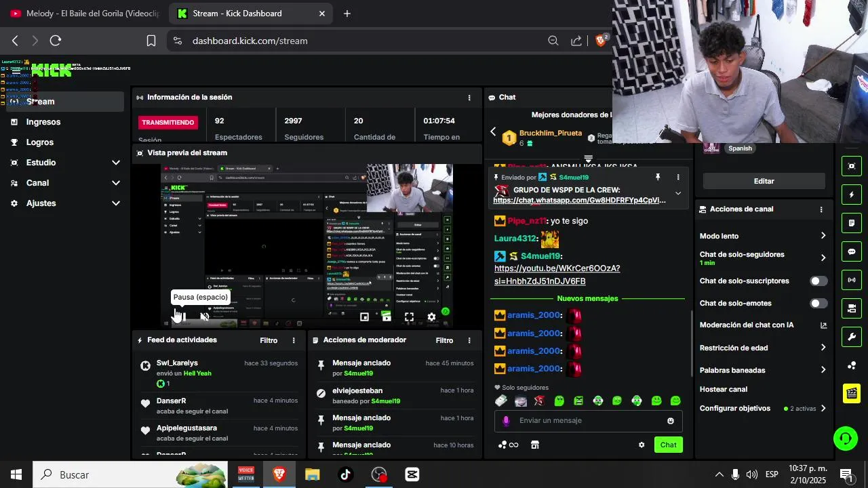Open the channel points infinity icon
Screen dimensions: 868x488
coord(508,445)
